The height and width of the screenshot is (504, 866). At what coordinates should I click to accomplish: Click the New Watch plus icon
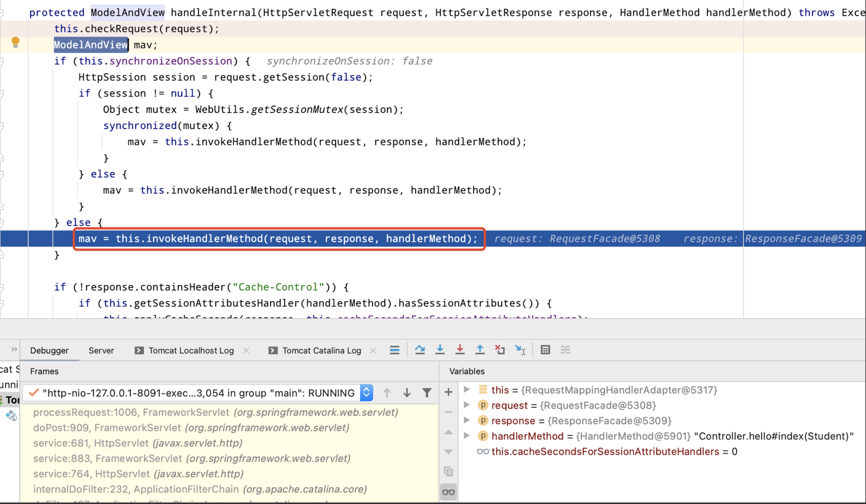pos(448,392)
